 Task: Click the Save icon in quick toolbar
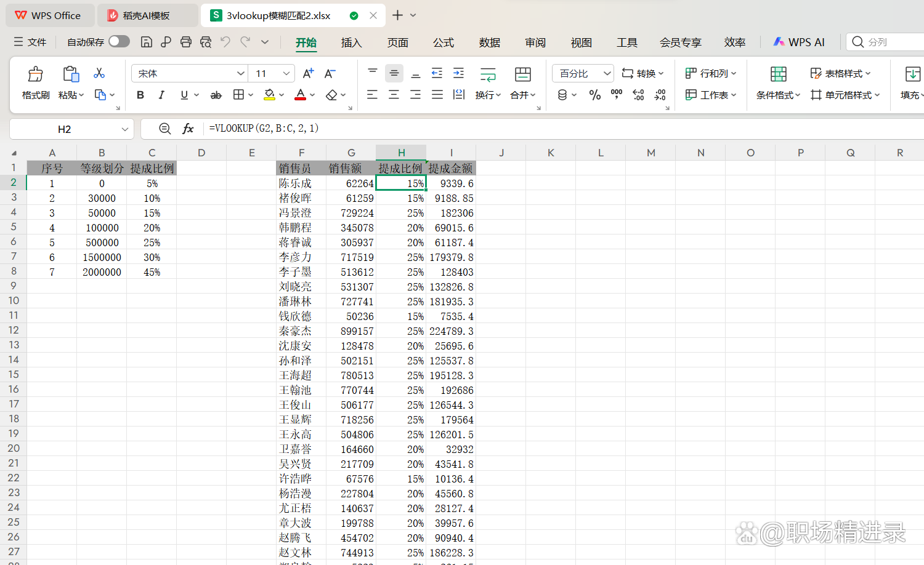[x=147, y=42]
